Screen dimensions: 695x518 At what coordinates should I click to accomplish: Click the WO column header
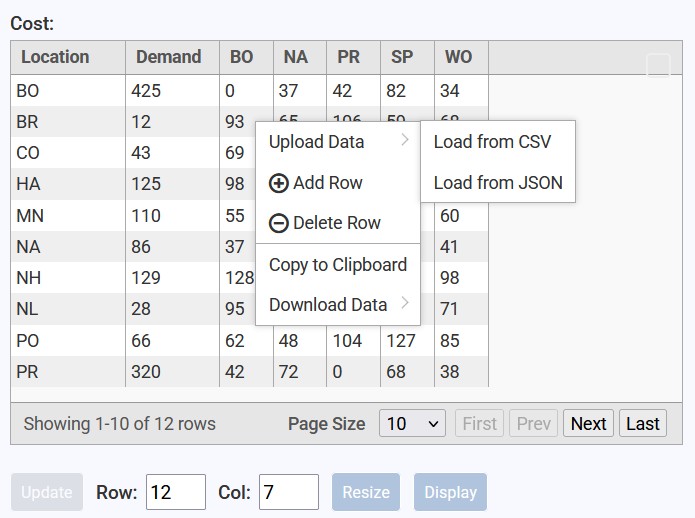[x=461, y=57]
